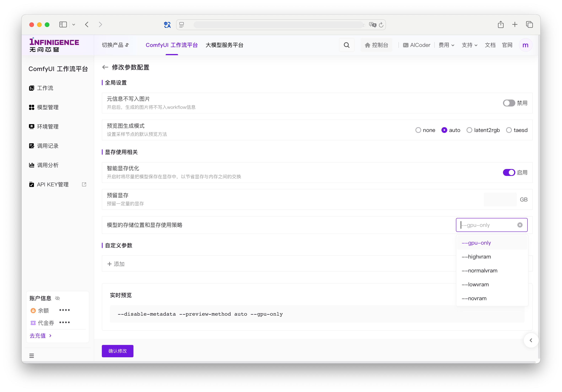Click the Safari address bar
Viewport: 562px width, 392px height.
[x=281, y=25]
